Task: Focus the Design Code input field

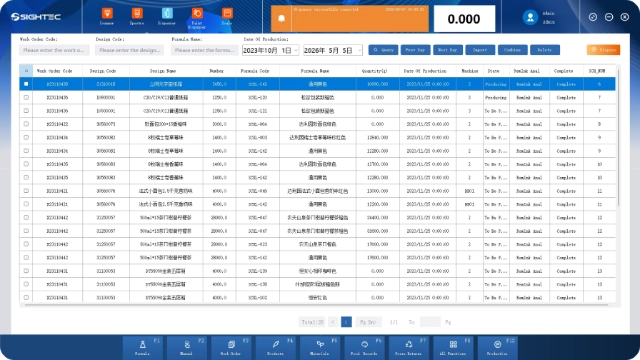Action: pyautogui.click(x=129, y=50)
